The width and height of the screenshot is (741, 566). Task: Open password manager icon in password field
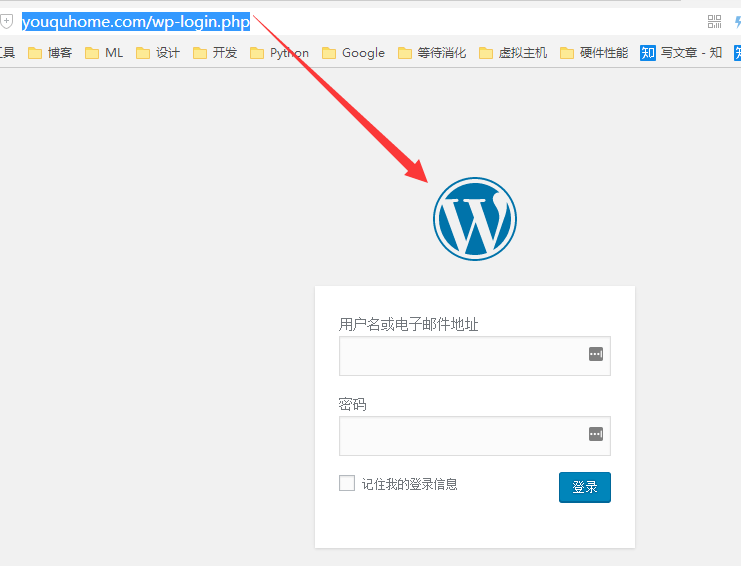(x=595, y=434)
